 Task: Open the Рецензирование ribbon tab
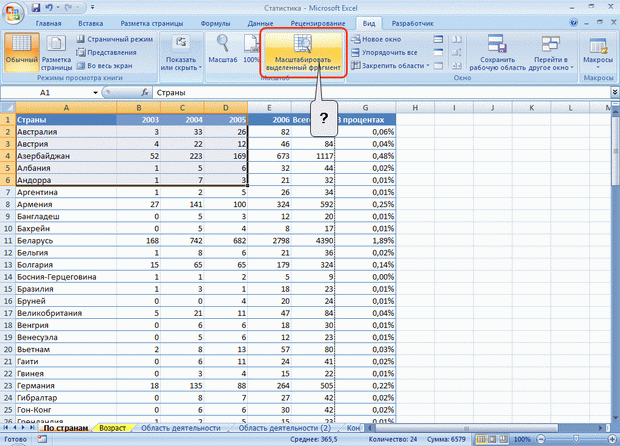[x=318, y=23]
